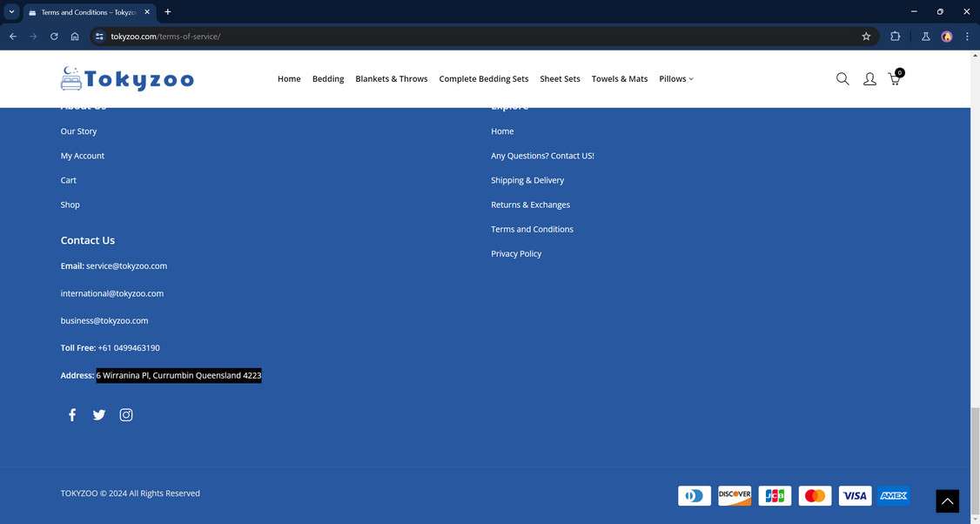Reload the page with refresh icon

(x=54, y=37)
